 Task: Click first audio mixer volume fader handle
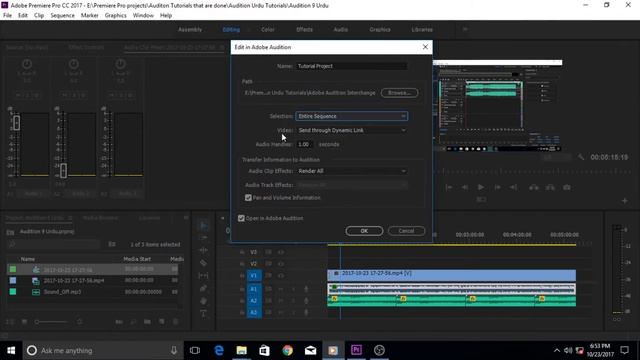[17, 123]
